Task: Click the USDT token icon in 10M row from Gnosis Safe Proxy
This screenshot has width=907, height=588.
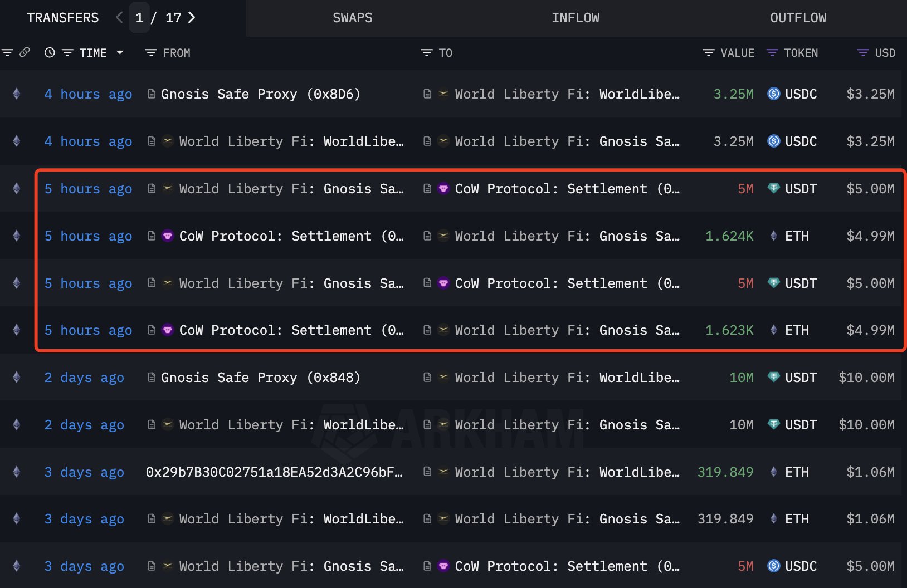Action: click(774, 377)
